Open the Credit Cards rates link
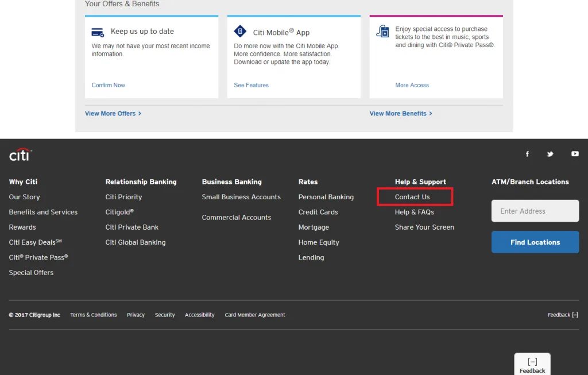This screenshot has height=375, width=588. click(x=318, y=212)
